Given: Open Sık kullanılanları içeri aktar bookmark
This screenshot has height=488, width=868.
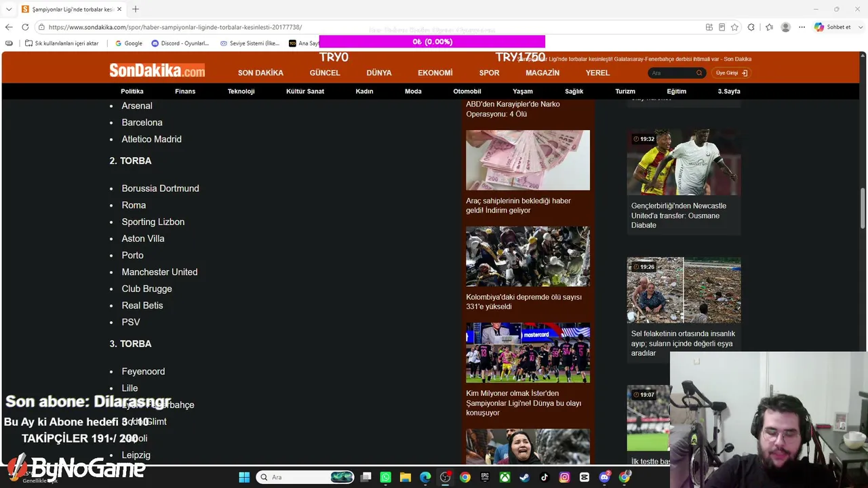Looking at the screenshot, I should [62, 43].
